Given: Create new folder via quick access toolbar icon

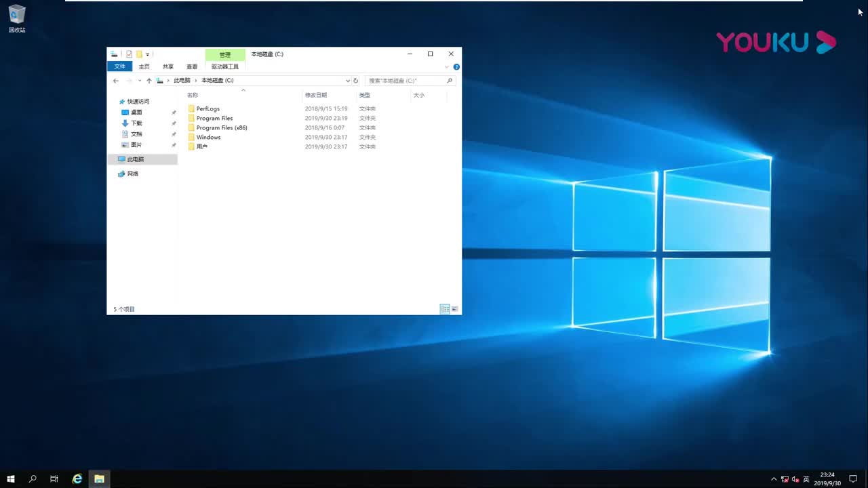Looking at the screenshot, I should pyautogui.click(x=138, y=54).
